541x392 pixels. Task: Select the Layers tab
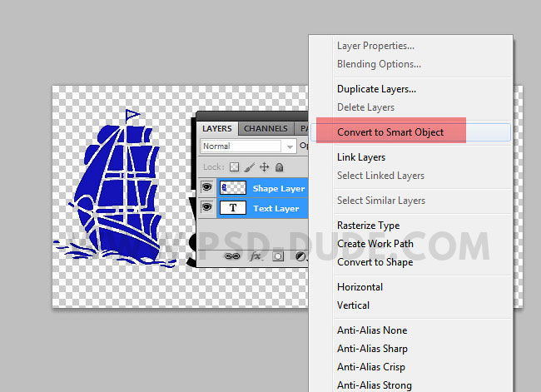coord(217,129)
